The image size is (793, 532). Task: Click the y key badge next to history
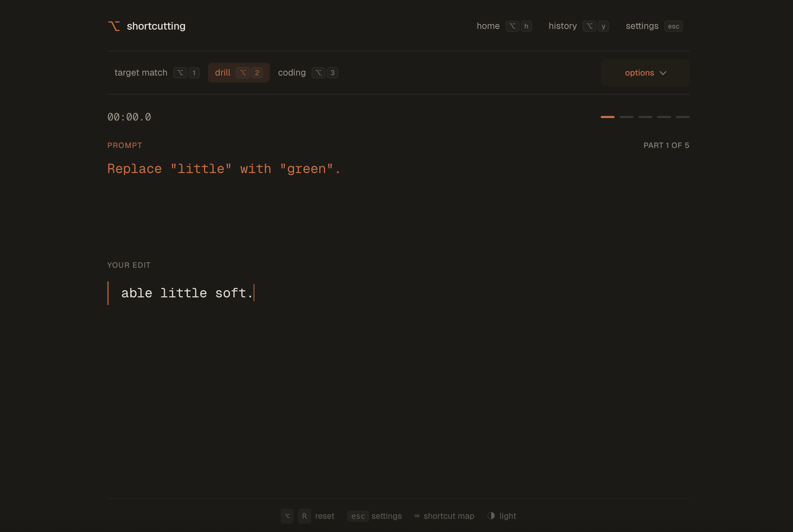coord(603,26)
